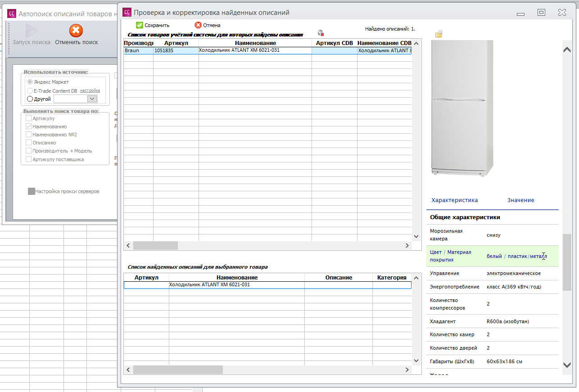Click the up chevron of the characteristics panel
Viewport: 579px width, 392px height.
point(567,50)
